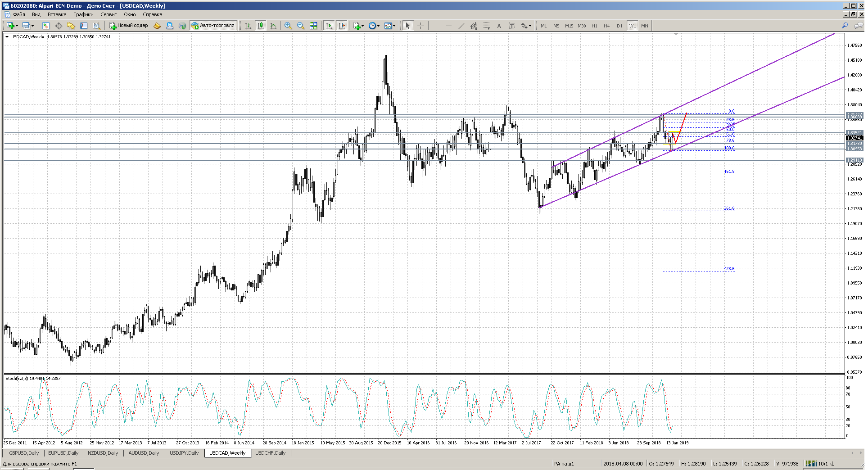
Task: Expand the periods dropdown arrow
Action: point(378,26)
